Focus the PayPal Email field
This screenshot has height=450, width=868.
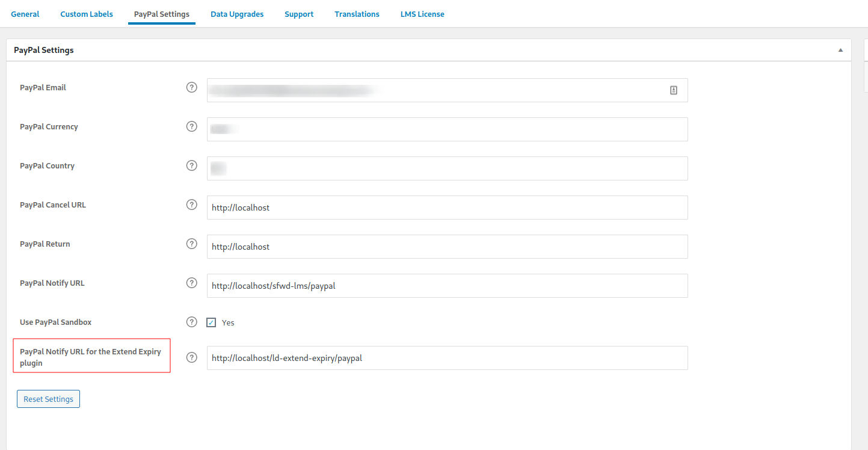click(447, 90)
